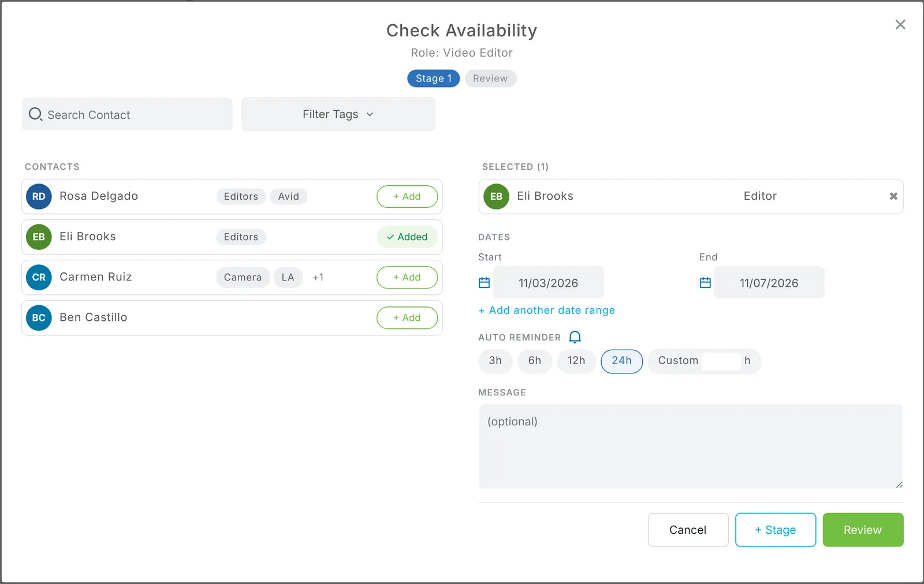Add Ben Castillo to selection
The image size is (924, 584).
click(x=407, y=317)
